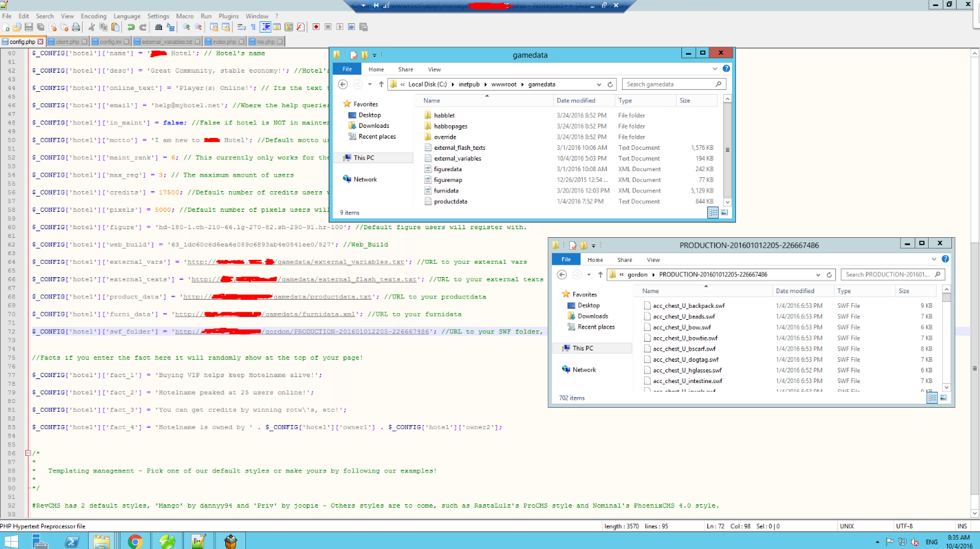Image resolution: width=980 pixels, height=549 pixels.
Task: Select Downloads in gamedata navigation pane
Action: tap(373, 126)
